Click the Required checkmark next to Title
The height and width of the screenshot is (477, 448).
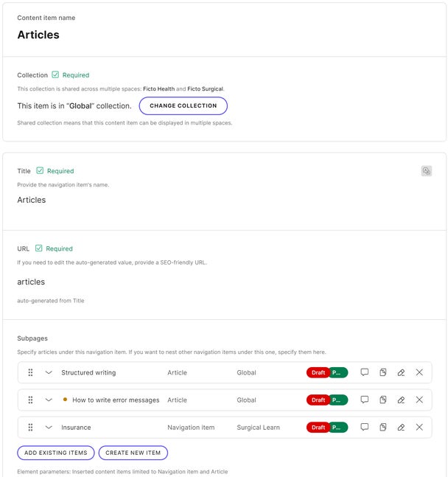pyautogui.click(x=40, y=170)
